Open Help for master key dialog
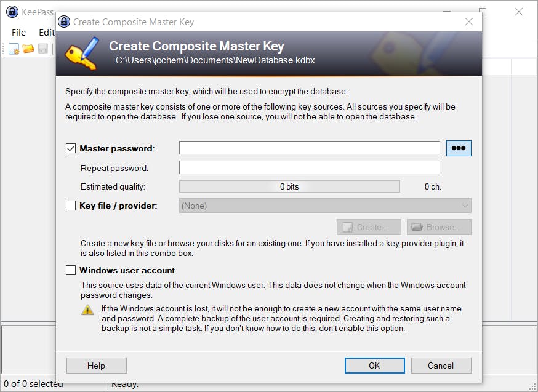 click(x=96, y=366)
